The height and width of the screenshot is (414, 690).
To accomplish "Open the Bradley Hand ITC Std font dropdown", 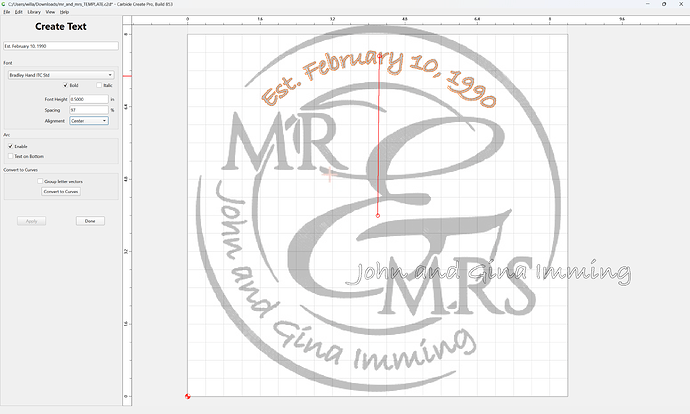I will point(61,75).
